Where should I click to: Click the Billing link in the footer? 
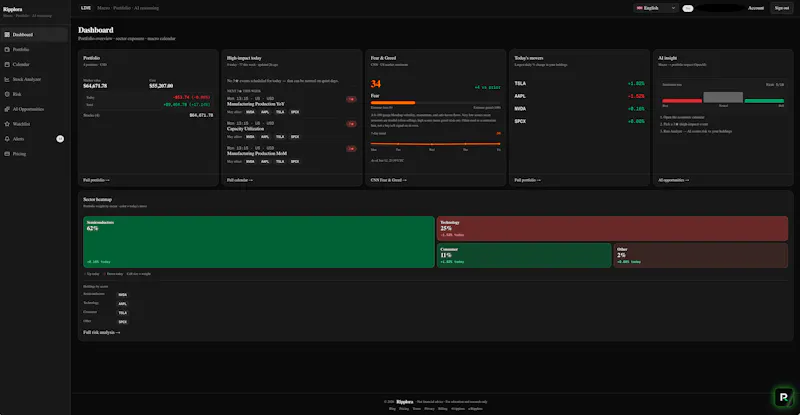point(443,408)
